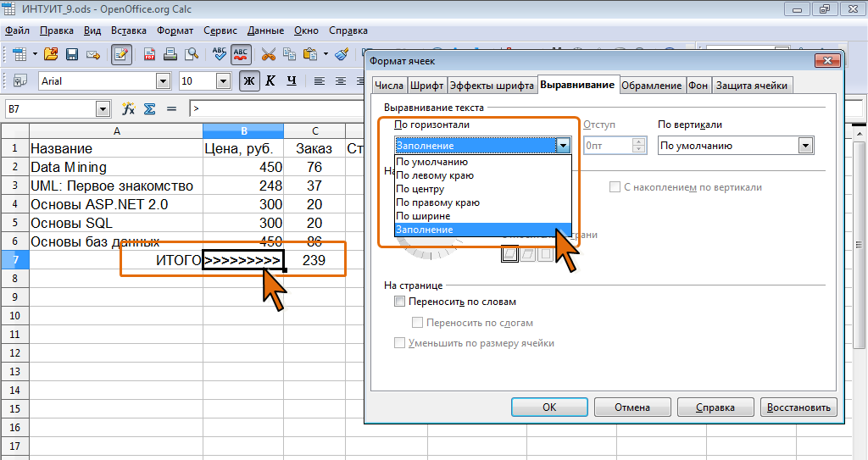Choose "По центру" from horizontal alignment list

tap(420, 189)
